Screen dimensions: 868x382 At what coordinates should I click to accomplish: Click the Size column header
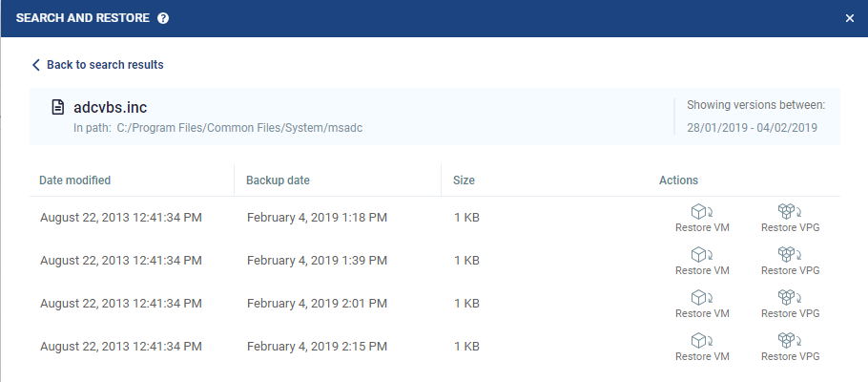[x=465, y=180]
